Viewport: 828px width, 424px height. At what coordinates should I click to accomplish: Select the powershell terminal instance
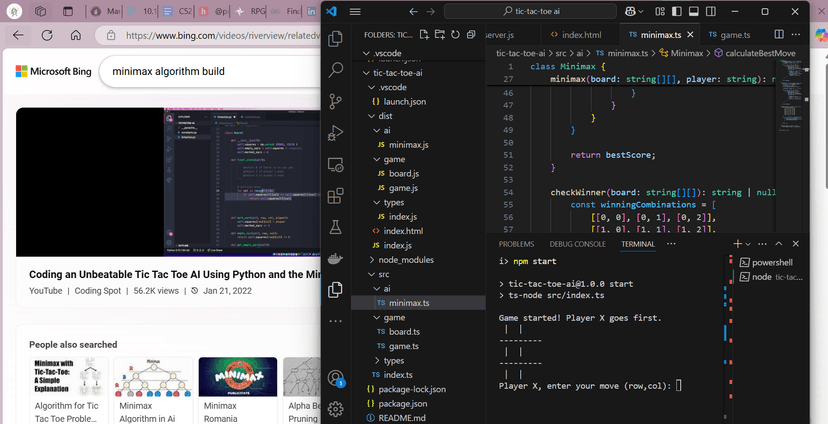coord(770,261)
